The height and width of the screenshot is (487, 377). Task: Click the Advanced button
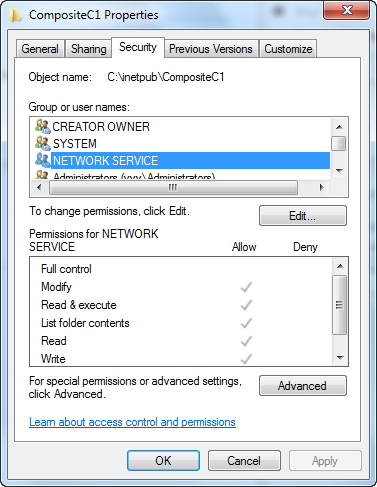303,386
